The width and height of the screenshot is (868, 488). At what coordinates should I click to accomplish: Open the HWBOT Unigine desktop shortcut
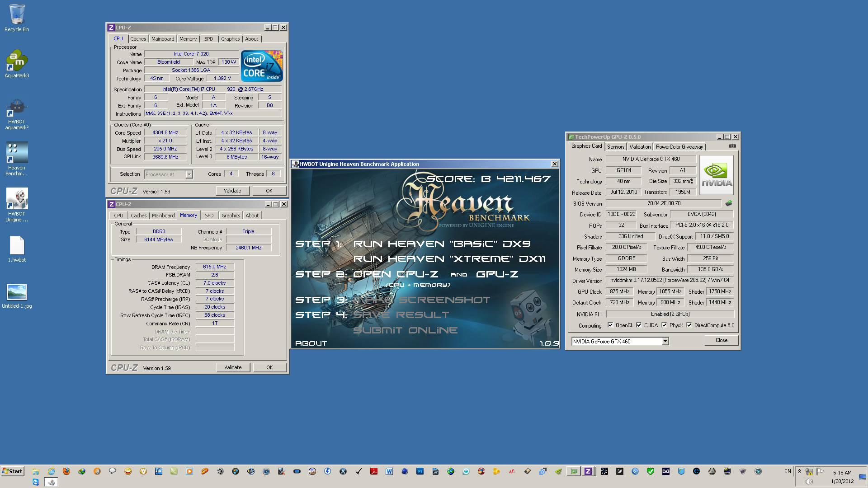coord(17,205)
